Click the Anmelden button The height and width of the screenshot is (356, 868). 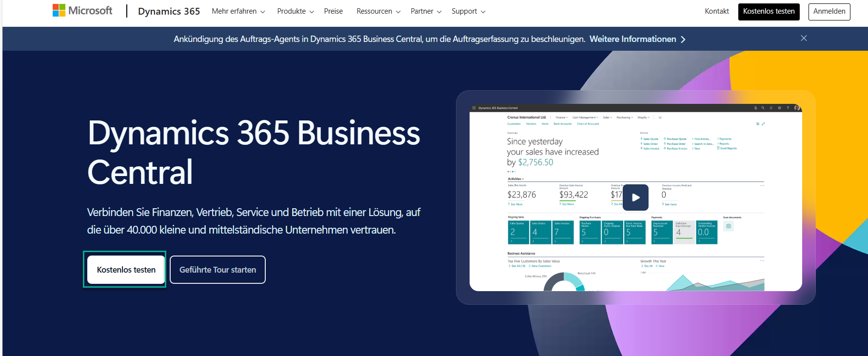829,12
